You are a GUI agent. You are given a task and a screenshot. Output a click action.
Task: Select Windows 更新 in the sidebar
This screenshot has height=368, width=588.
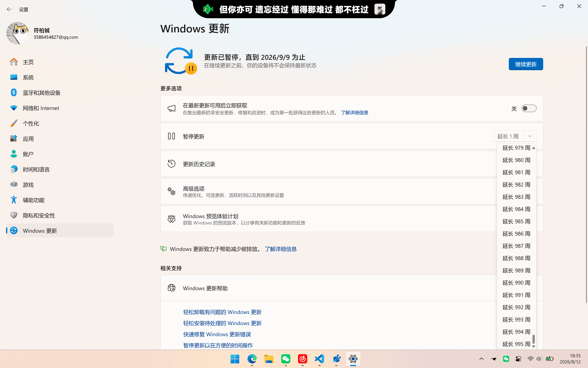60,231
